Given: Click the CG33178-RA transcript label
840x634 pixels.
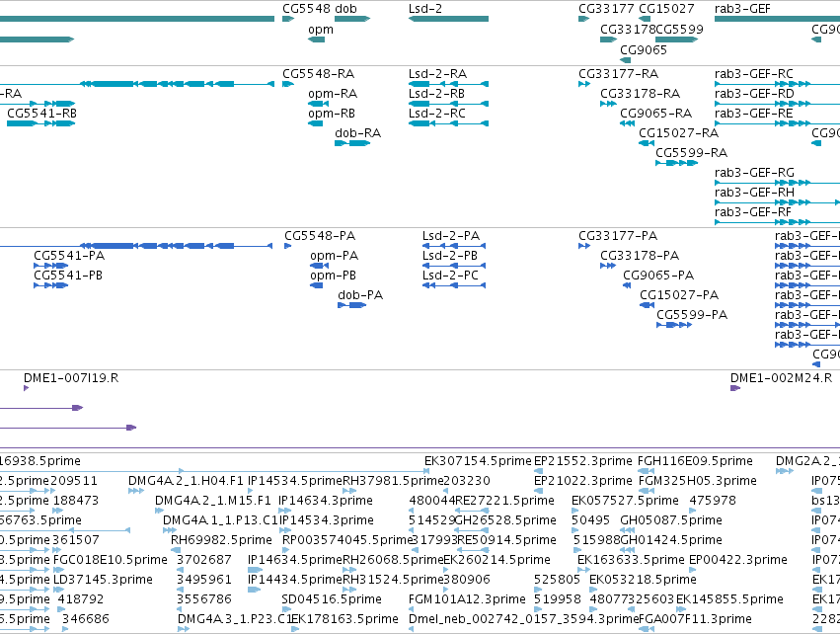Looking at the screenshot, I should point(641,94).
